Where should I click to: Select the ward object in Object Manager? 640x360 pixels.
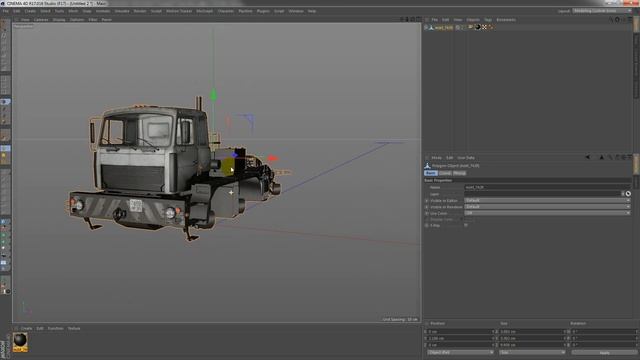tap(444, 27)
